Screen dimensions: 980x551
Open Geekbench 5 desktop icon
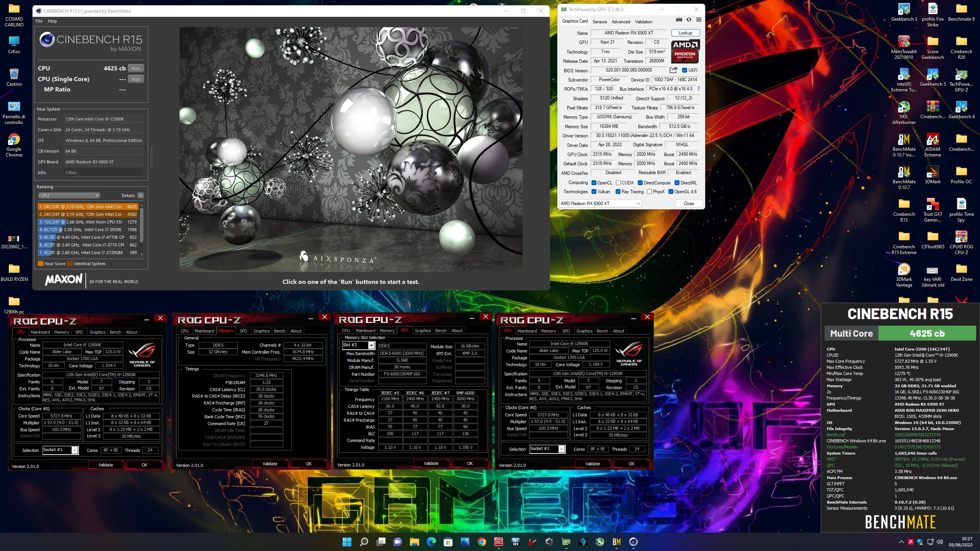click(x=933, y=77)
